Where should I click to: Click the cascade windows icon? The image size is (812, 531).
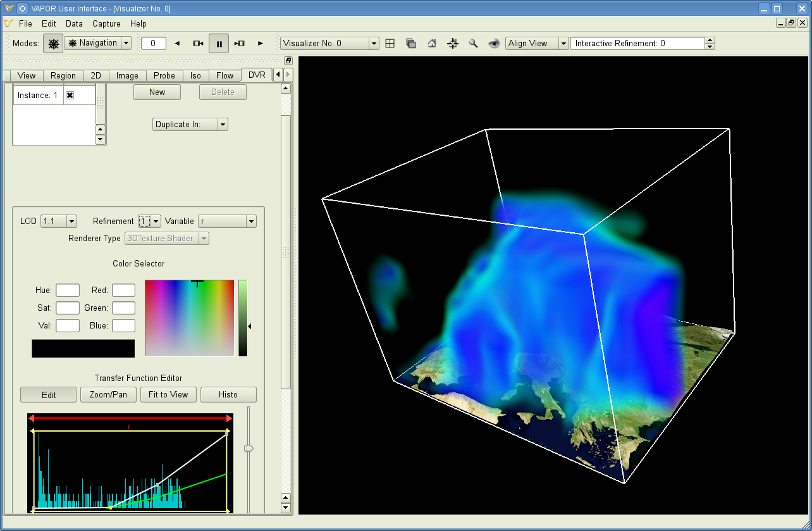pyautogui.click(x=411, y=44)
